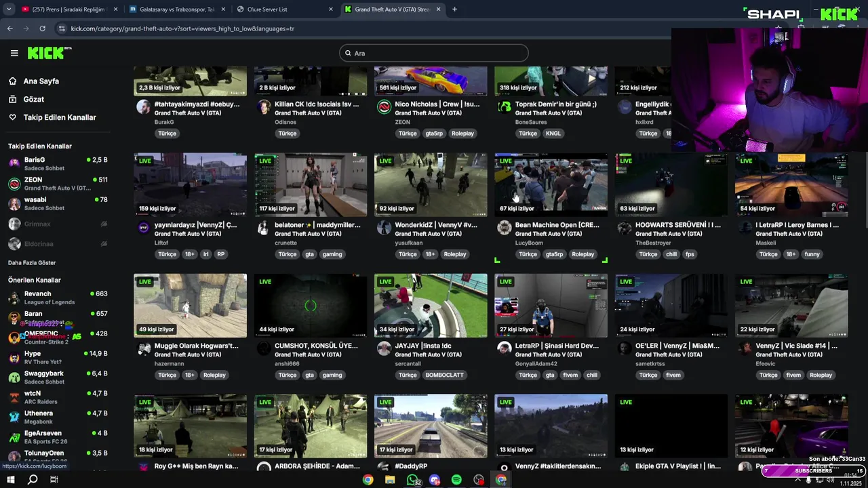868x488 pixels.
Task: Open Grimnax offline channel
Action: pos(58,224)
